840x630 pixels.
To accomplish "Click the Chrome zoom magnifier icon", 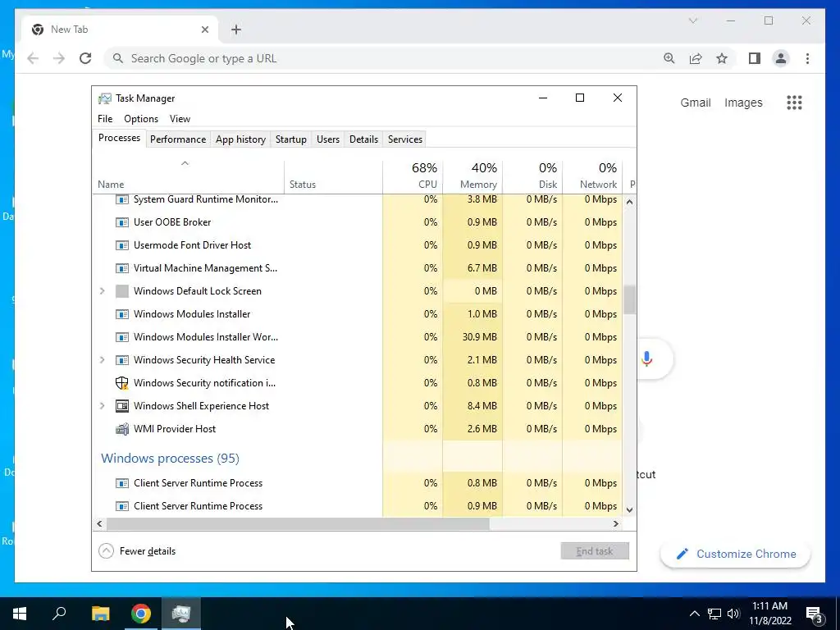I will (x=669, y=58).
